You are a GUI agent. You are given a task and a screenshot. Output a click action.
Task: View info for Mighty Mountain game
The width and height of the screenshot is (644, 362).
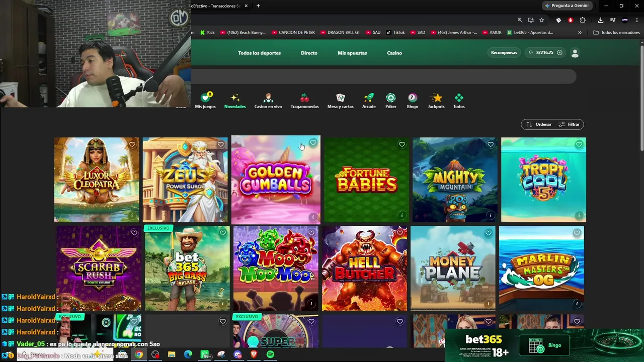pyautogui.click(x=490, y=215)
